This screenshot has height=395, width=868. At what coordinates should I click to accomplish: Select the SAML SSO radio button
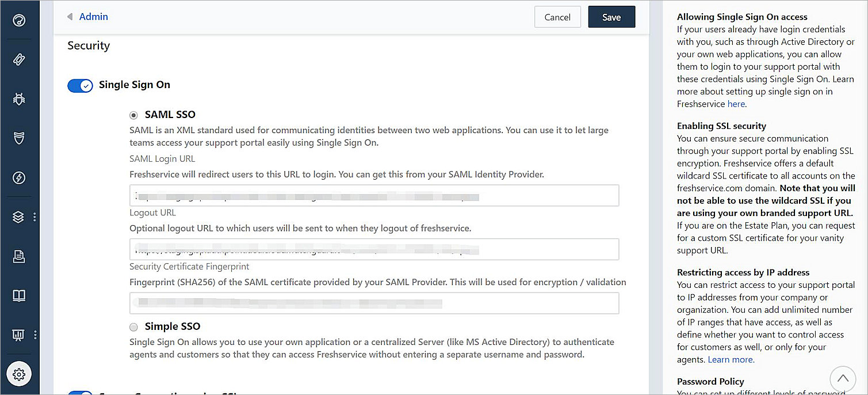[x=134, y=115]
